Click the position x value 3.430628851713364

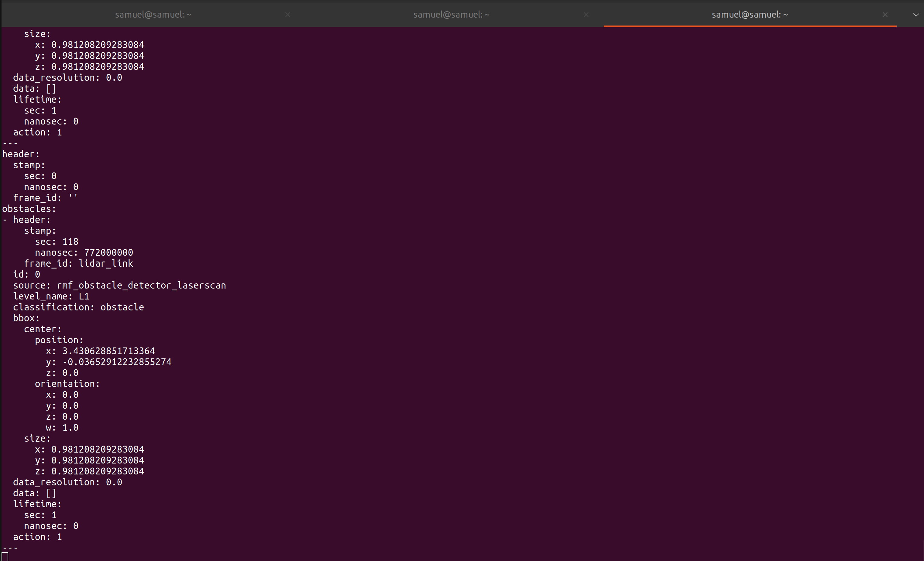click(x=108, y=351)
